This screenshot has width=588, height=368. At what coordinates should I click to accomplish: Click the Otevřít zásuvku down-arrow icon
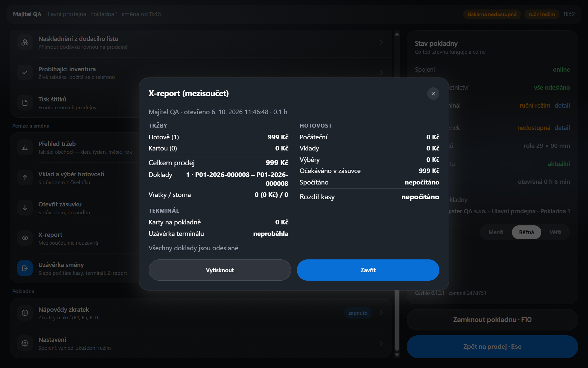coord(25,208)
